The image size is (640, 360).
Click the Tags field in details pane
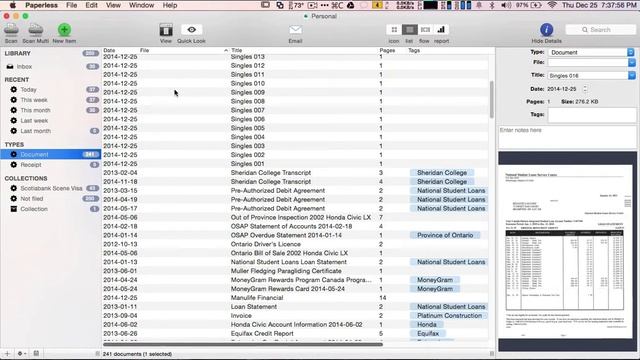click(x=591, y=115)
